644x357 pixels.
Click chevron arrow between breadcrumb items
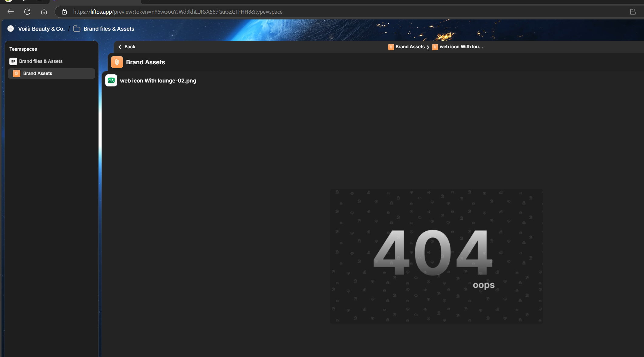coord(428,47)
